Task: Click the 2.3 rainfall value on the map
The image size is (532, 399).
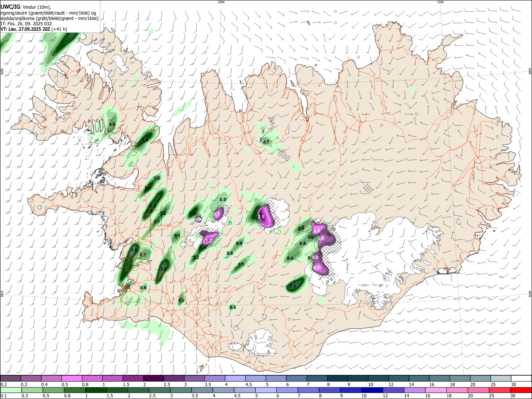Action: coord(153,206)
